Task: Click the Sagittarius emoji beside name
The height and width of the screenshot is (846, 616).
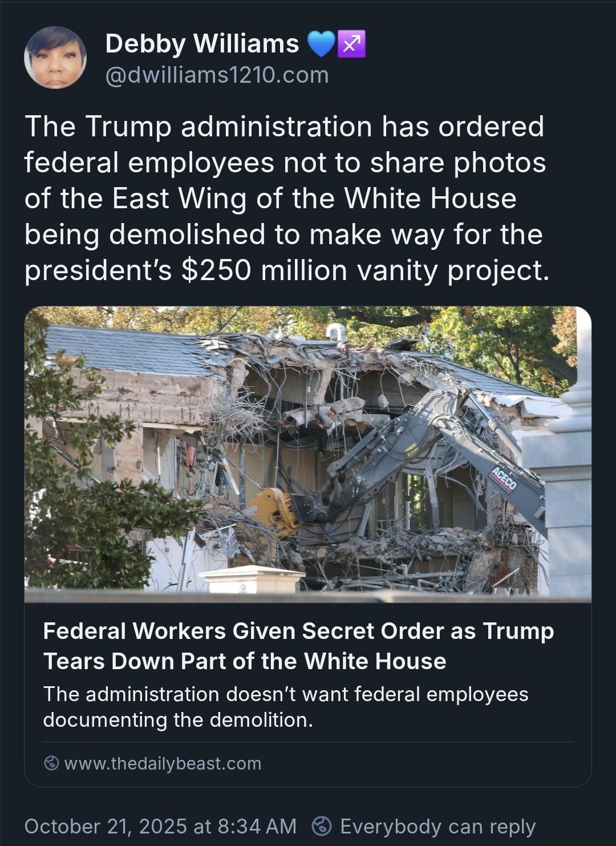Action: click(x=351, y=44)
